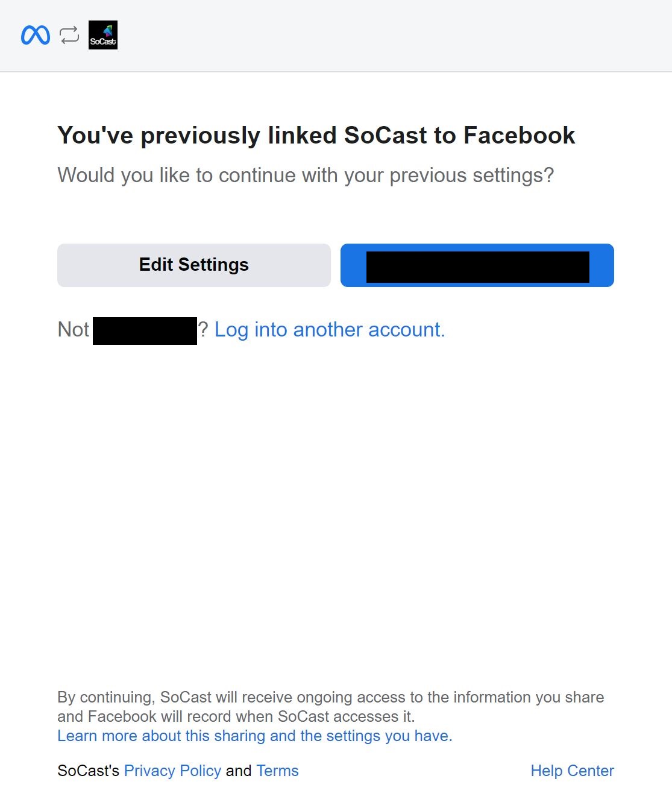Click the question mark after the redacted name
This screenshot has height=802, width=672.
[203, 330]
